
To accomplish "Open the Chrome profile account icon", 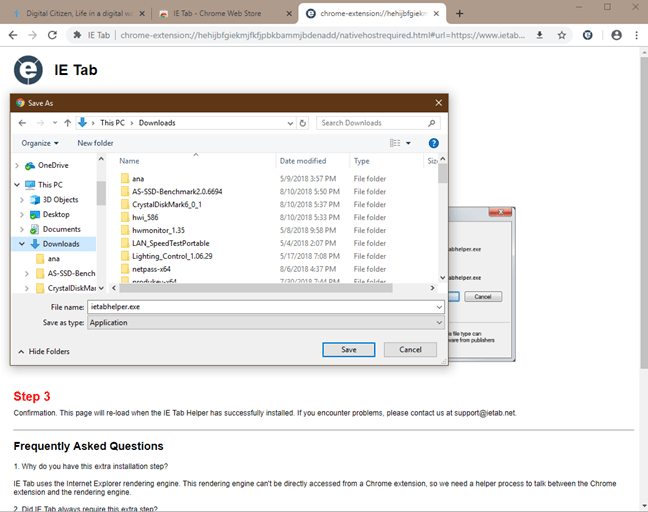I will point(617,35).
